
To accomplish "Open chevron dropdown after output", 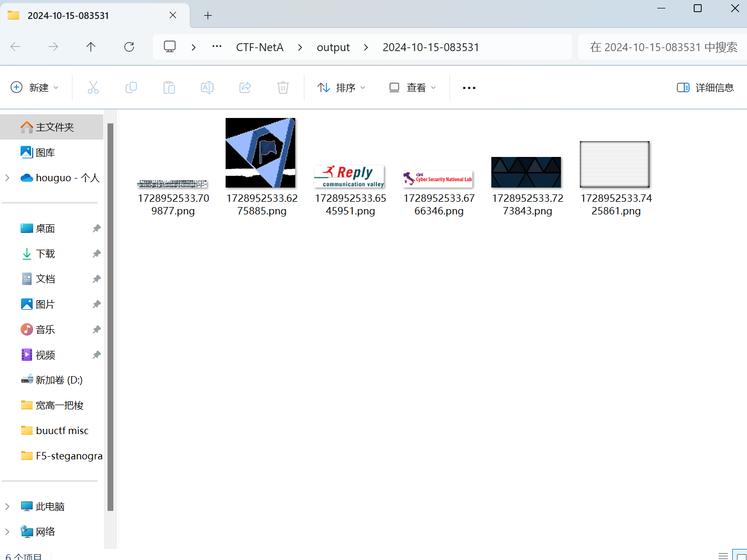I will (x=366, y=47).
